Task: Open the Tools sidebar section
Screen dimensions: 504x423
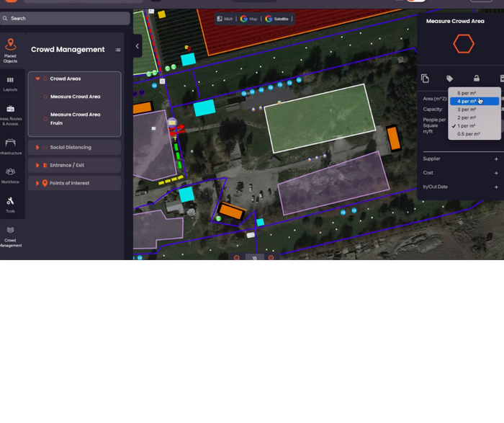Action: (x=10, y=205)
